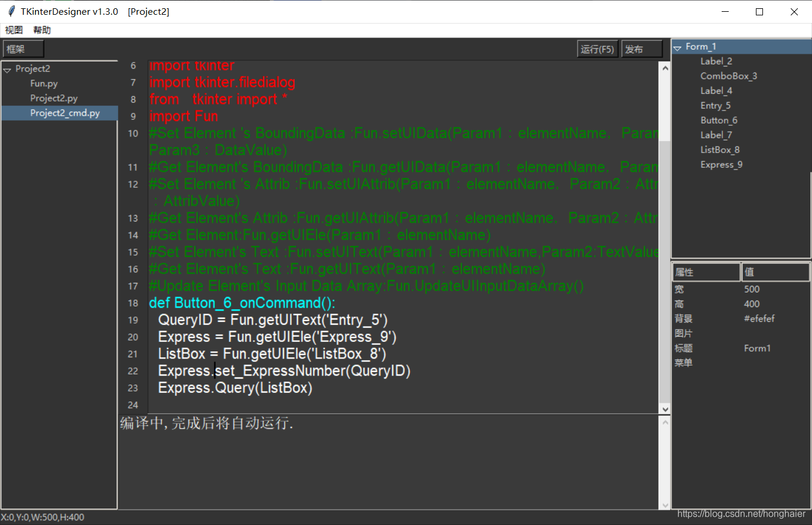This screenshot has height=525, width=812.
Task: Select ListBox_8 widget
Action: click(x=720, y=150)
